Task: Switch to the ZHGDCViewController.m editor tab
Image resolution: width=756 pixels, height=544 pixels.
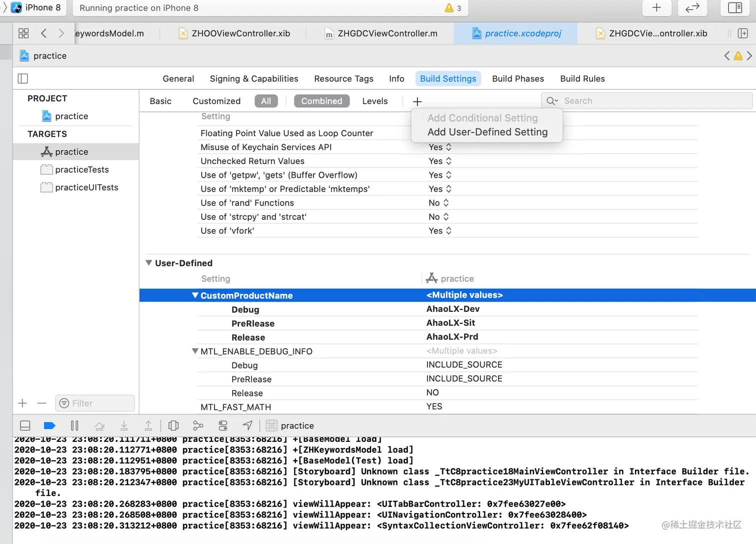Action: tap(381, 34)
